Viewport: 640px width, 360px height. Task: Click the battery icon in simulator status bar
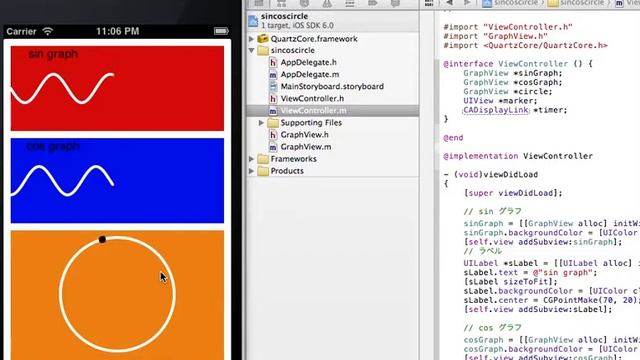[x=221, y=31]
